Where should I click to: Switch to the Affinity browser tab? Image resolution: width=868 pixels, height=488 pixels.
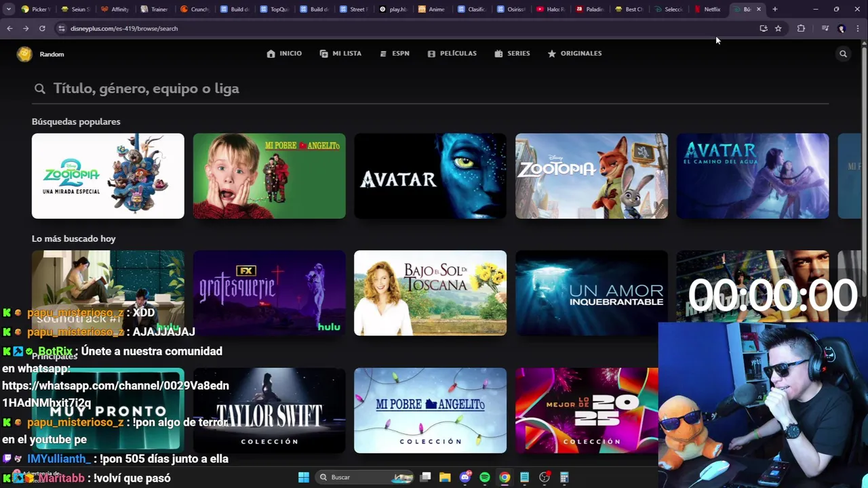click(115, 9)
